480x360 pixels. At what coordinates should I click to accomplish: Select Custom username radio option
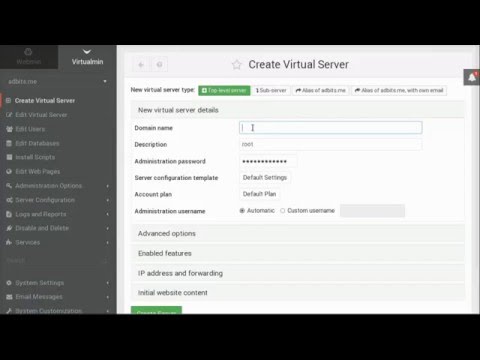point(283,211)
